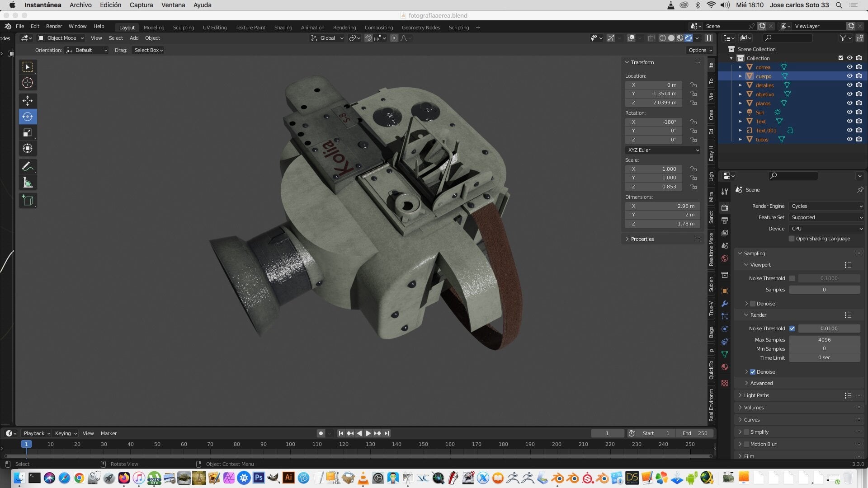868x488 pixels.
Task: Switch viewport to solid shading
Action: coord(671,38)
